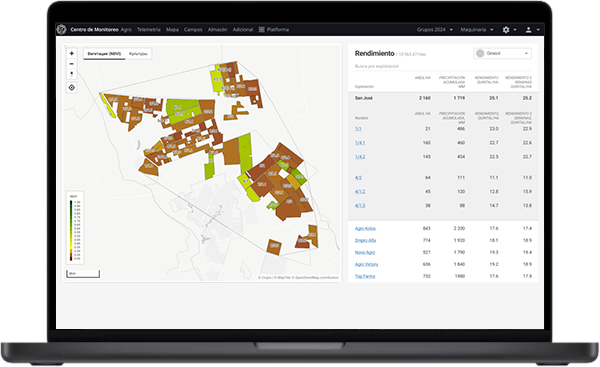This screenshot has width=600, height=367.
Task: Zoom out on the map
Action: point(72,64)
